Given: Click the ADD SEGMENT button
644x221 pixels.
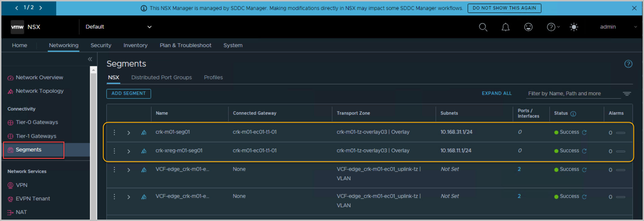Looking at the screenshot, I should point(128,93).
